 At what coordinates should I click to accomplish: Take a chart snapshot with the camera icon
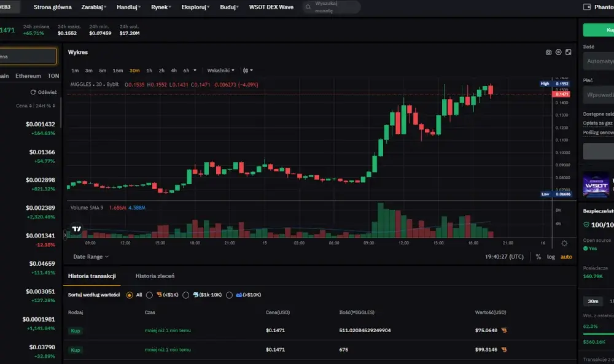coord(548,52)
